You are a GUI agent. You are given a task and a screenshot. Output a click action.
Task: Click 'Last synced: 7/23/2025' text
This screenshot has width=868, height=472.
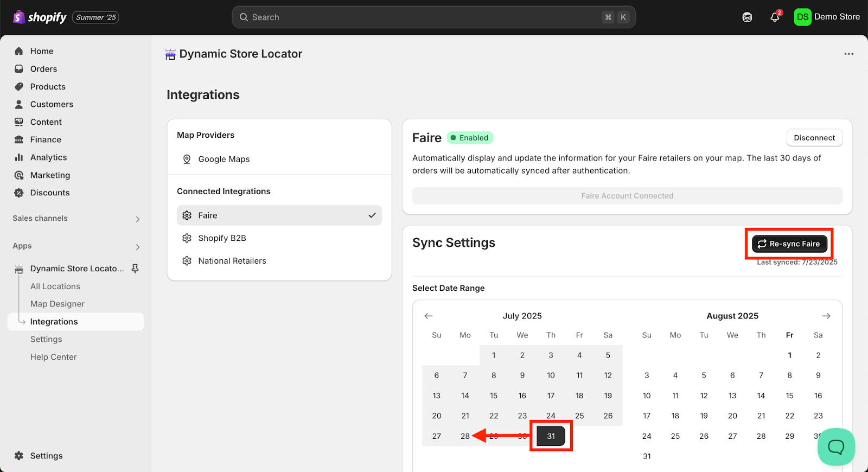(797, 262)
